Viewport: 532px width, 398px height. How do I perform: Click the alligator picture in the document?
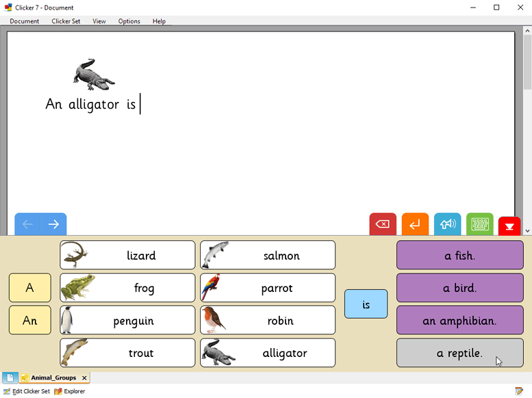[93, 74]
